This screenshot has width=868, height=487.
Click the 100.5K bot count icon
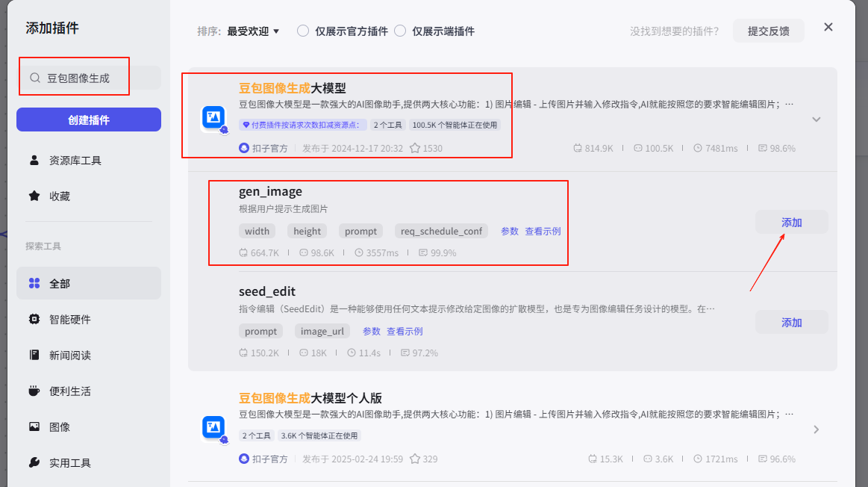click(x=637, y=148)
